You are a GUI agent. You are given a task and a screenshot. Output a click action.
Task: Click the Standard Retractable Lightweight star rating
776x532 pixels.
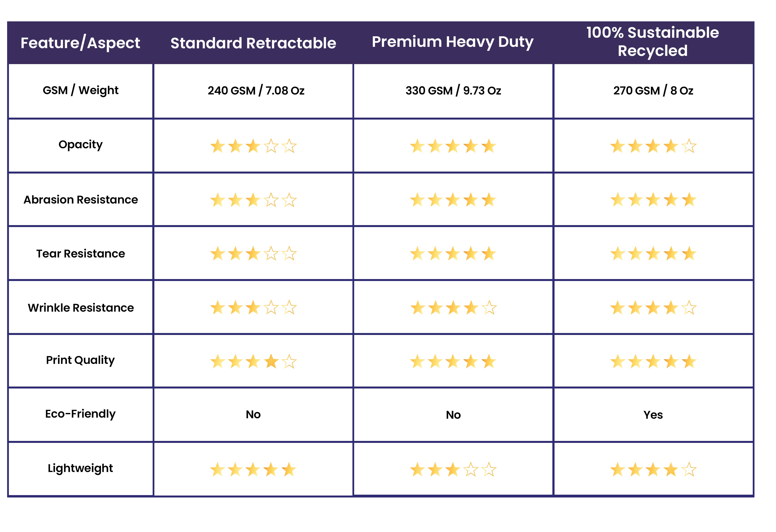pyautogui.click(x=253, y=470)
